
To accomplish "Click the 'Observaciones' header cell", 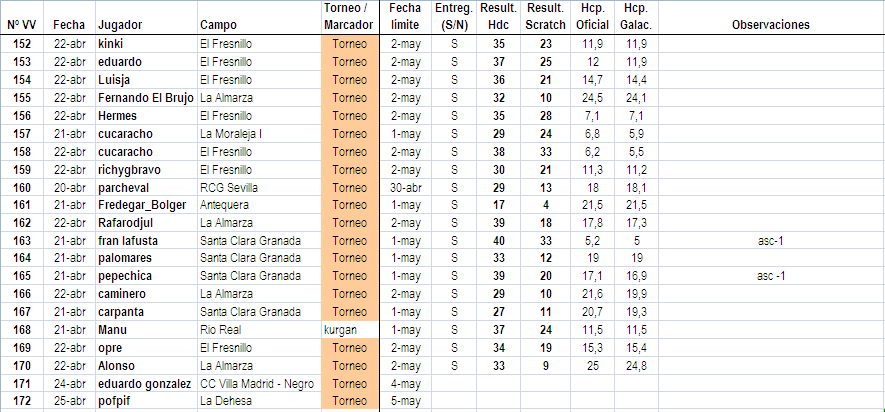I will [x=769, y=24].
